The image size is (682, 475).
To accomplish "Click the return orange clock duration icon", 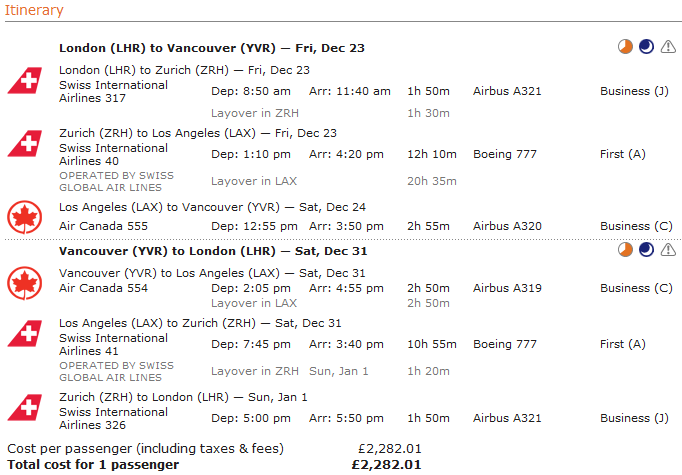I will point(625,250).
